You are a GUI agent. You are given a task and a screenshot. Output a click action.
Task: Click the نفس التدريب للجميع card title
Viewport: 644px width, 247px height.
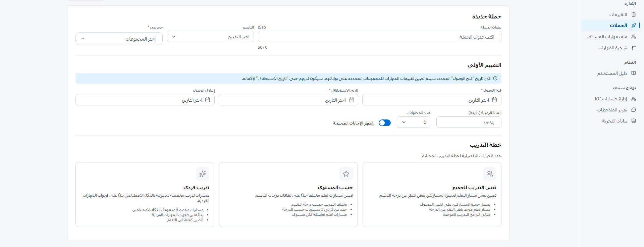pos(474,188)
